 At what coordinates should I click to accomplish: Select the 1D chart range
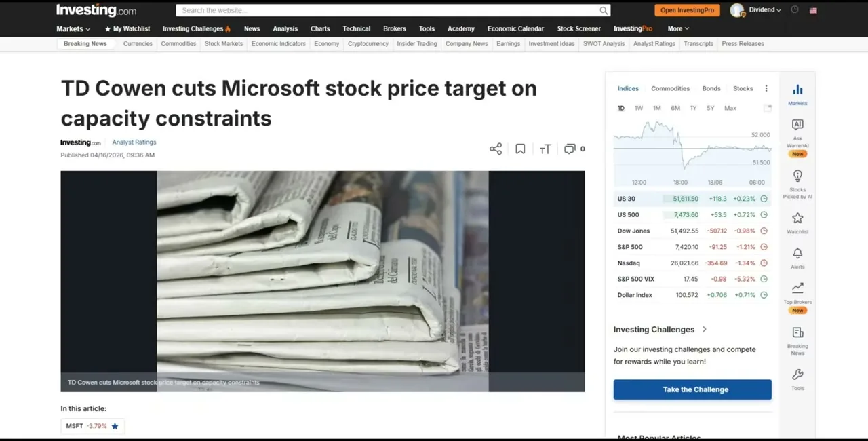tap(621, 108)
